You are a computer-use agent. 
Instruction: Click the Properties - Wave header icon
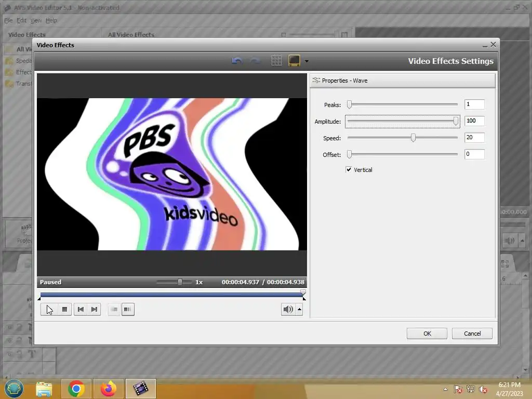pos(316,81)
